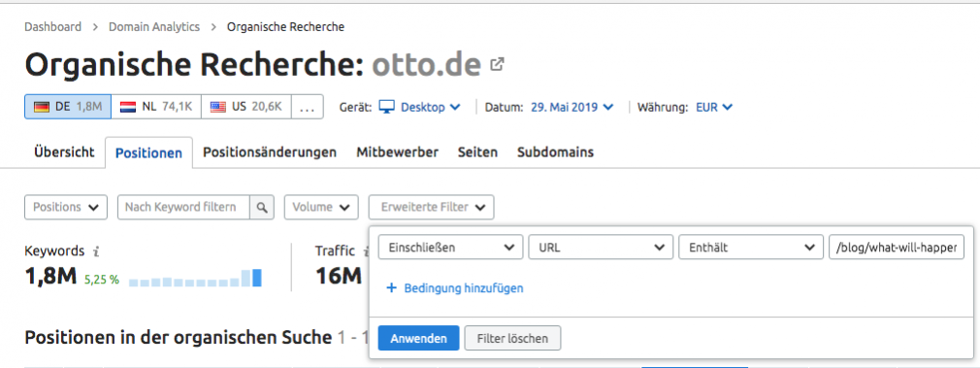980x368 pixels.
Task: Open more databases with ellipsis button
Action: (307, 107)
